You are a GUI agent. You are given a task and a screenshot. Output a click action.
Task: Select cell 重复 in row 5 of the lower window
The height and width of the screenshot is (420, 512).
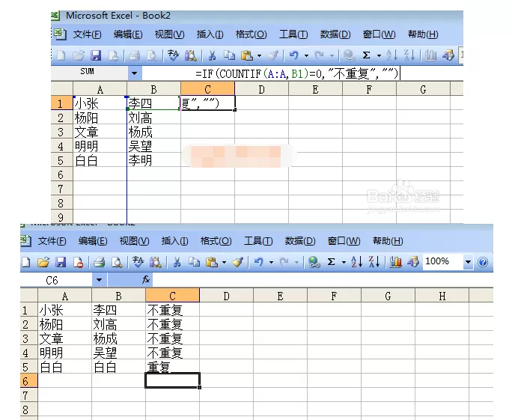[172, 367]
